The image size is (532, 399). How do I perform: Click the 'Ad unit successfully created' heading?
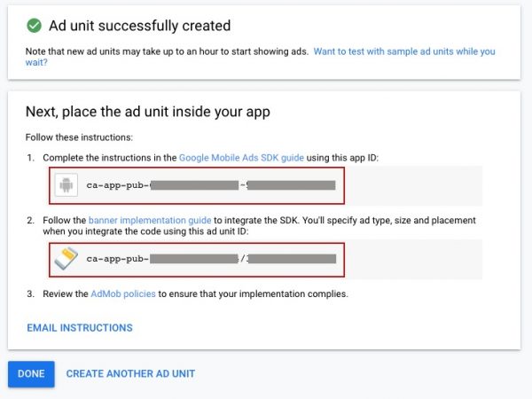(140, 26)
